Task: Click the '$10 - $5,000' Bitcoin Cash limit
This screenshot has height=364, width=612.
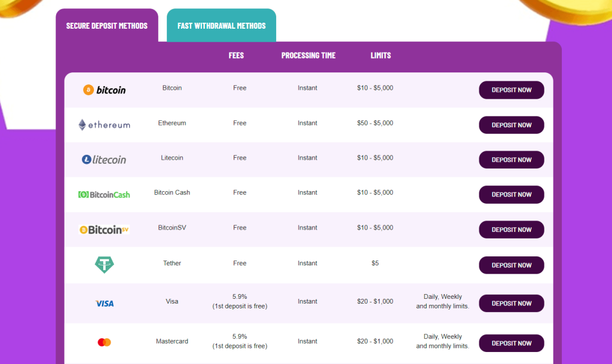Action: click(375, 192)
